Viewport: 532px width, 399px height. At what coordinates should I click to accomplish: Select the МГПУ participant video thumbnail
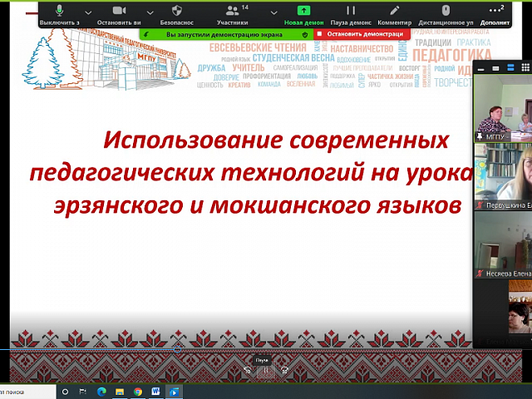click(x=503, y=116)
